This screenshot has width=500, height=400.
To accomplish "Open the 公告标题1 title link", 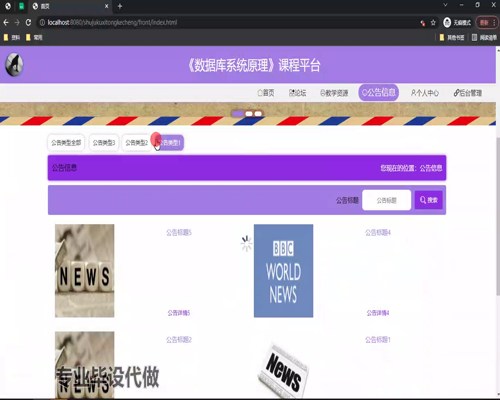I will [378, 340].
